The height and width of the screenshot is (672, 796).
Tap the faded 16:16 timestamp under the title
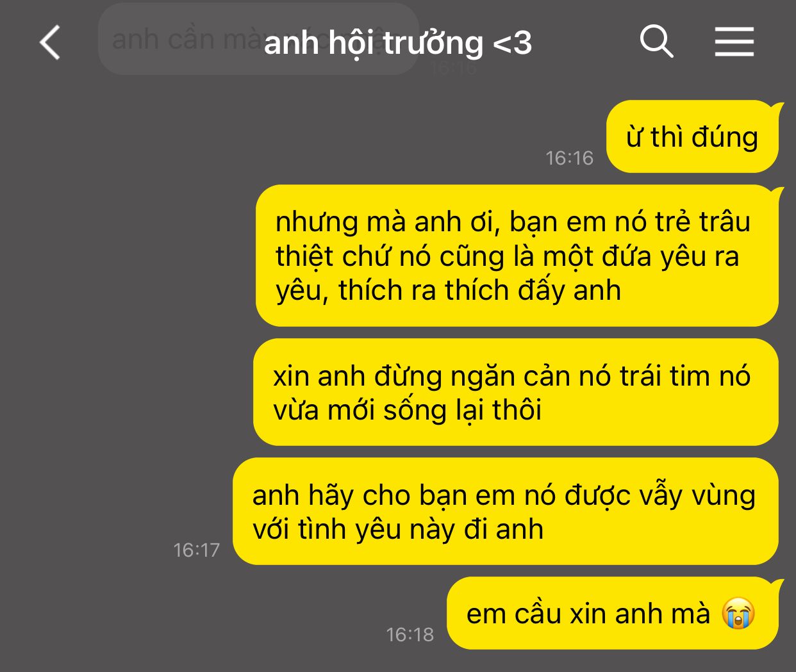[454, 67]
